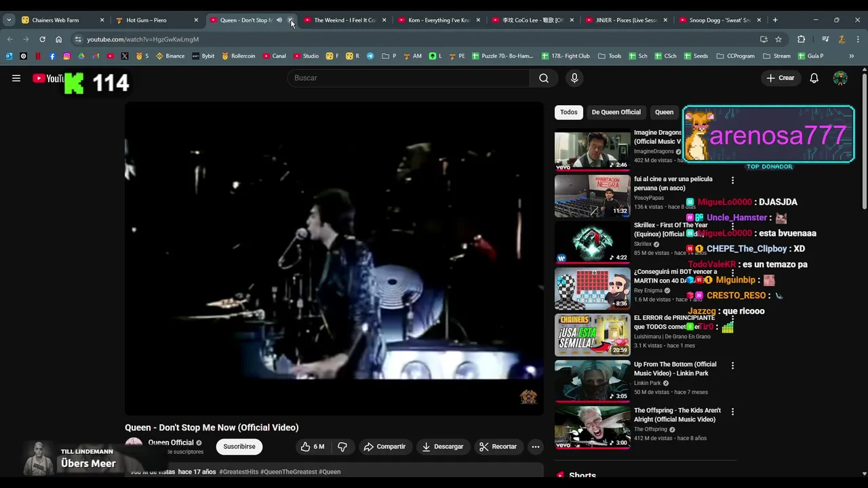Download the video with Descargar
This screenshot has width=868, height=488.
click(442, 447)
